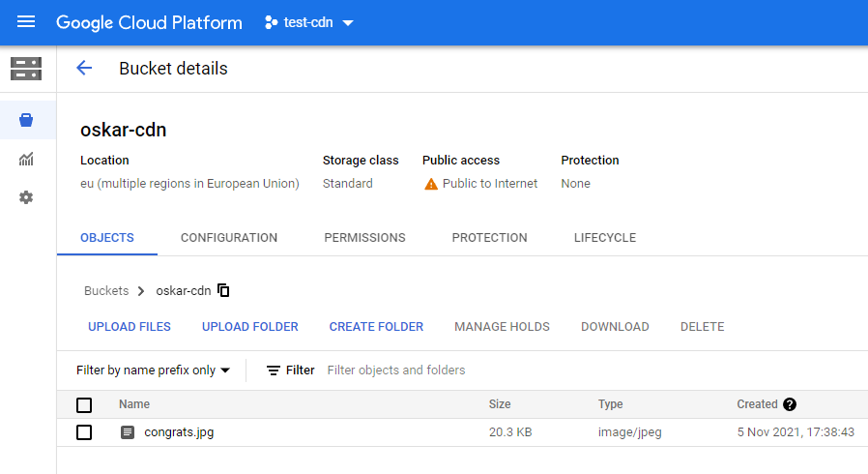This screenshot has height=474, width=868.
Task: Expand the Filter by name prefix dropdown
Action: tap(154, 370)
